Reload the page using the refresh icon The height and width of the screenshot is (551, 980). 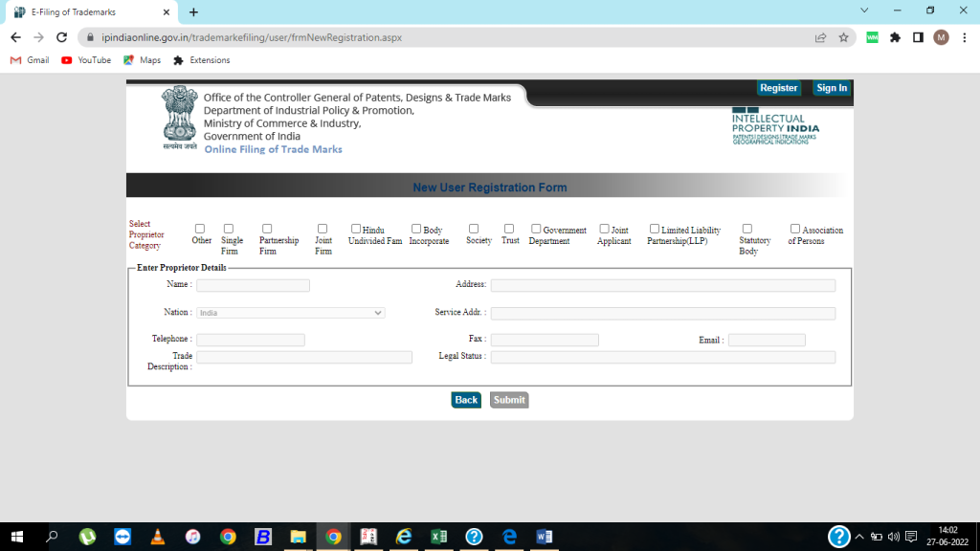[62, 37]
